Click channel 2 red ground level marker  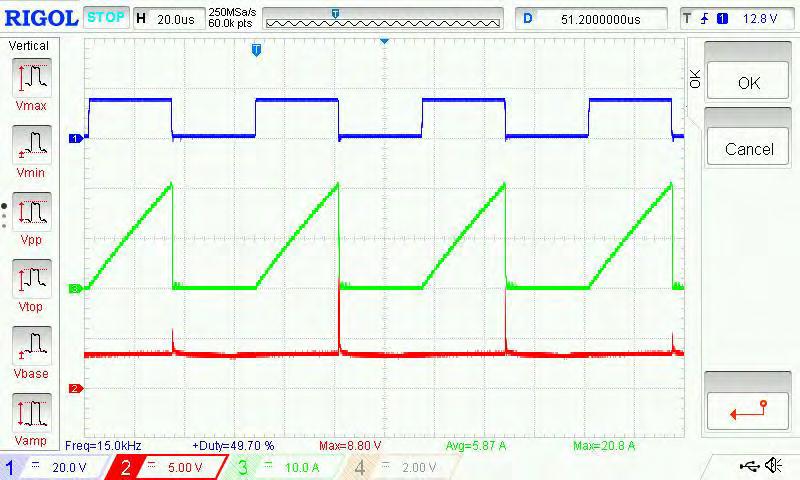[76, 389]
